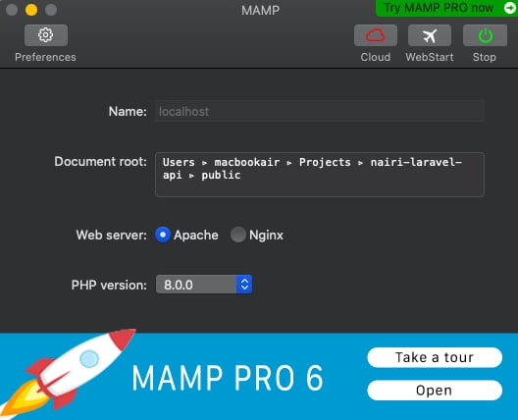Click the public folder path segment
Screen dimensions: 518x420
coord(221,175)
